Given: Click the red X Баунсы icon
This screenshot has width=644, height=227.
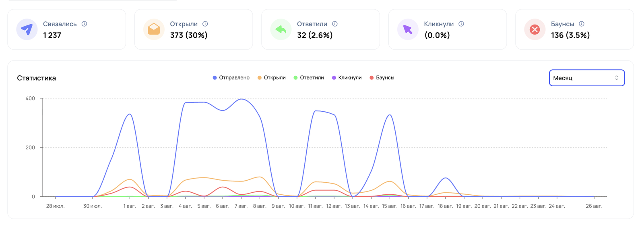Looking at the screenshot, I should pos(535,29).
